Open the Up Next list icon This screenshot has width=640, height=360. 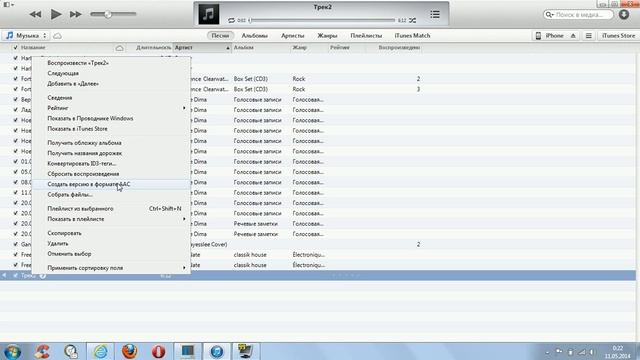point(435,14)
